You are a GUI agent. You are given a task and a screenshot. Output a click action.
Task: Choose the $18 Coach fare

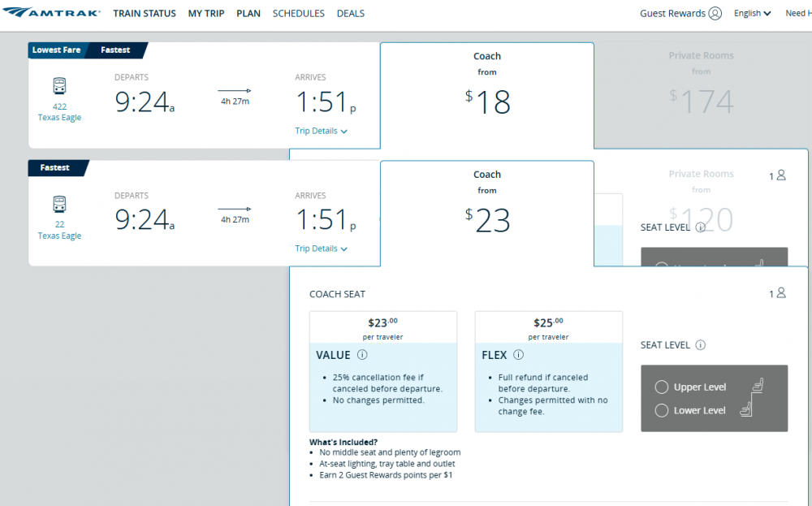click(487, 95)
